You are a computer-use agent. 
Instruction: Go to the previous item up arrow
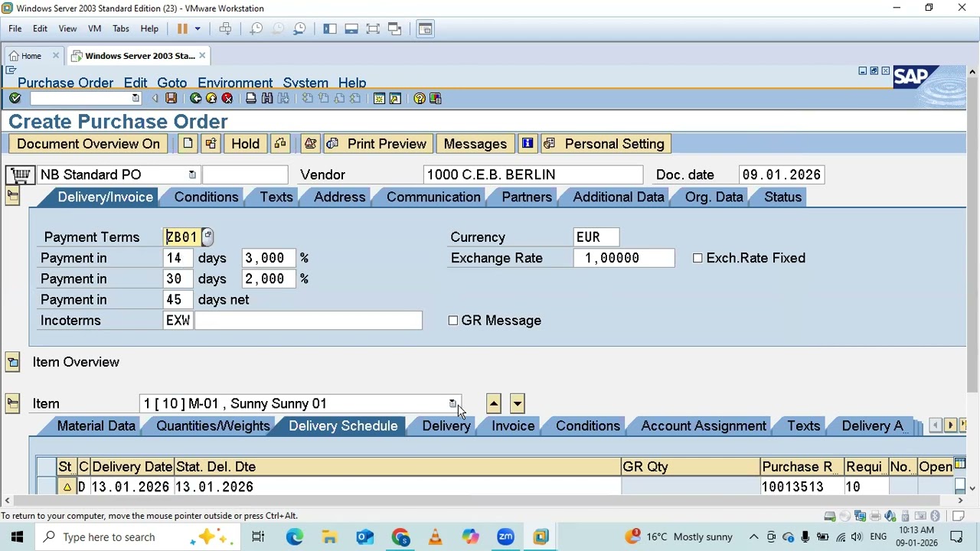click(x=494, y=403)
